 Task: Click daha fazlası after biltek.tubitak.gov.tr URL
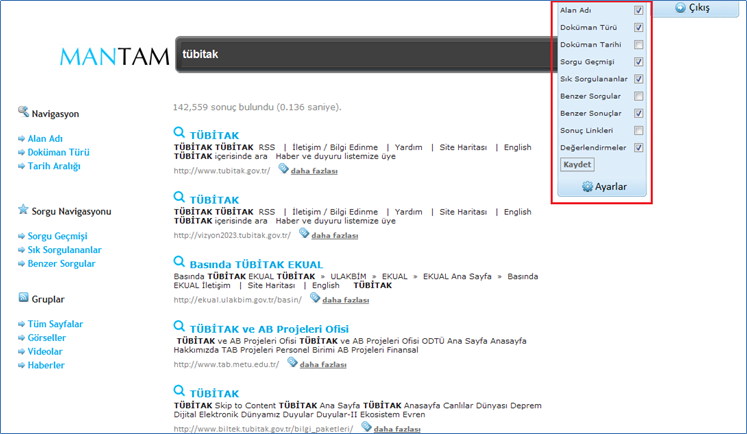tap(397, 429)
